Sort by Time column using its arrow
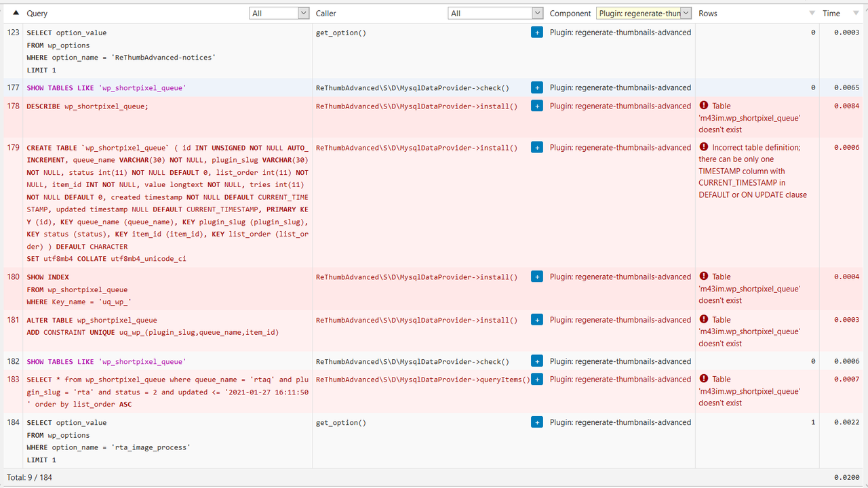The image size is (868, 488). click(854, 14)
